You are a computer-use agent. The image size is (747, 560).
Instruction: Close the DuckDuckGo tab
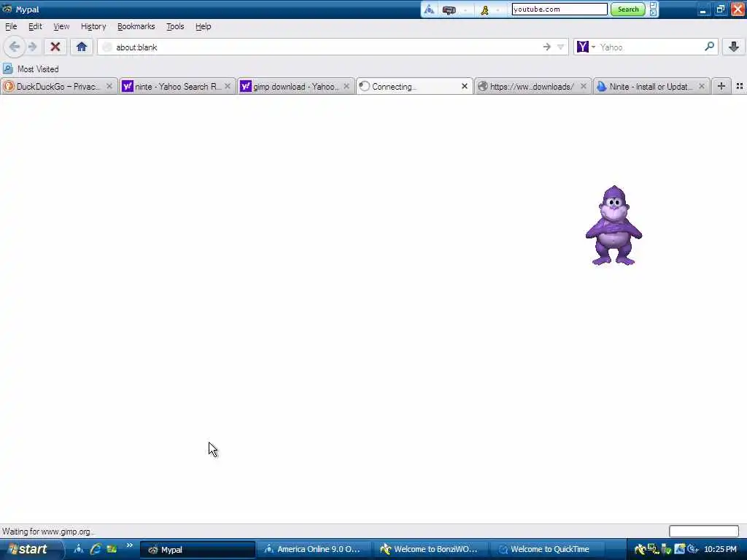pos(109,86)
